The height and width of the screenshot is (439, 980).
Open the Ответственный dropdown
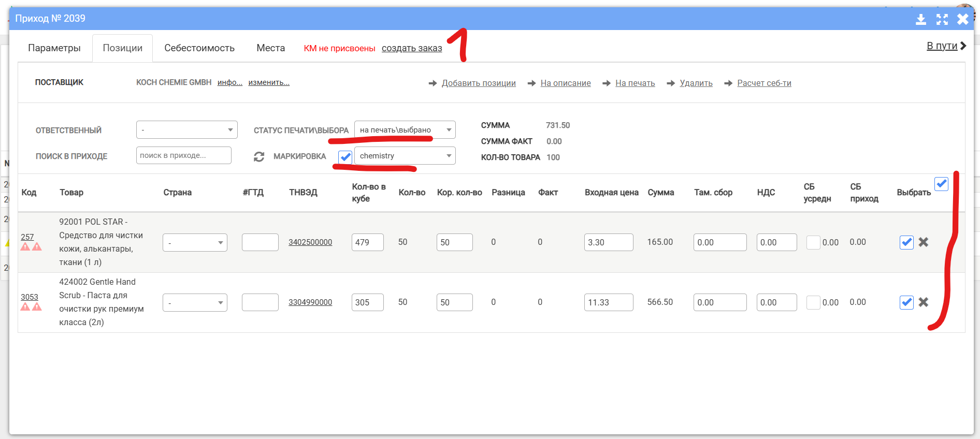(x=186, y=130)
